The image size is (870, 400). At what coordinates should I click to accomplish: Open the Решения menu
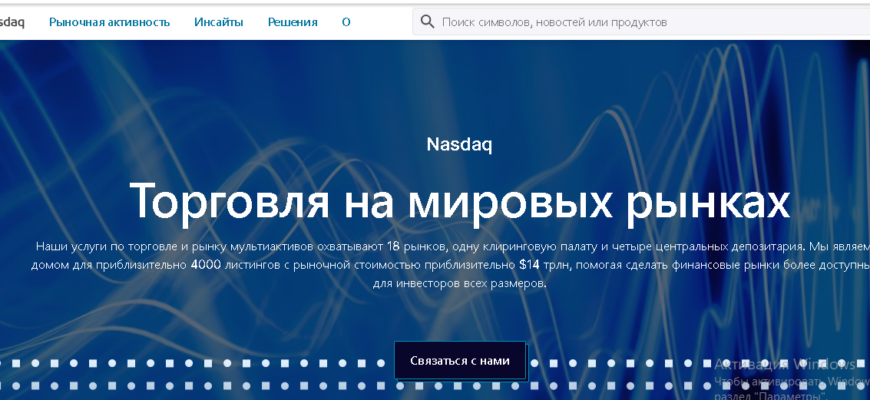292,22
